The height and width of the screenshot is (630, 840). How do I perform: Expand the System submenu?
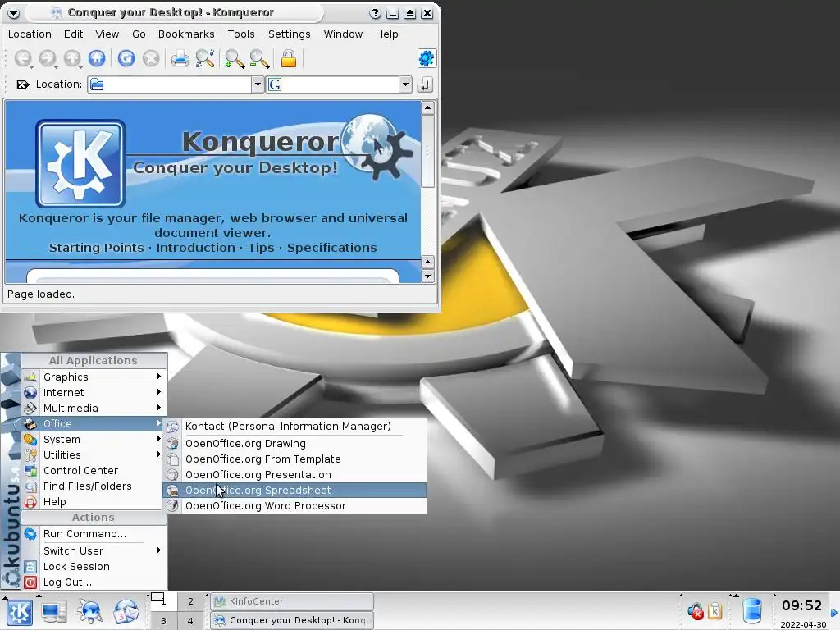(x=94, y=439)
